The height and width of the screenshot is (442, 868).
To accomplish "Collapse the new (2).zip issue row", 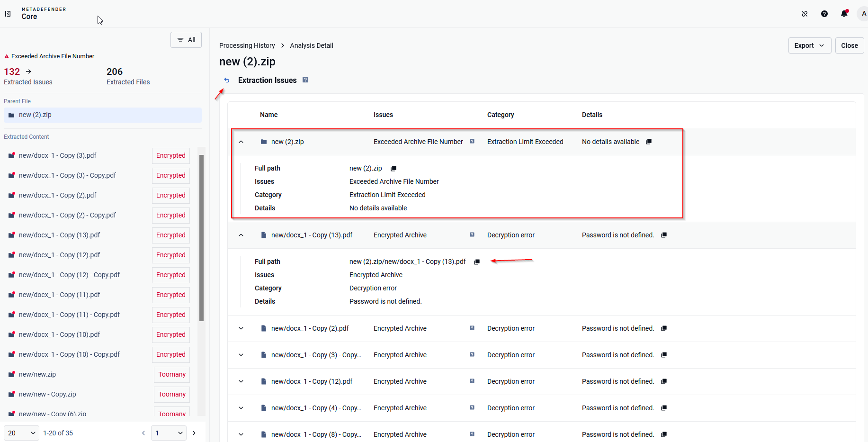I will click(x=241, y=142).
